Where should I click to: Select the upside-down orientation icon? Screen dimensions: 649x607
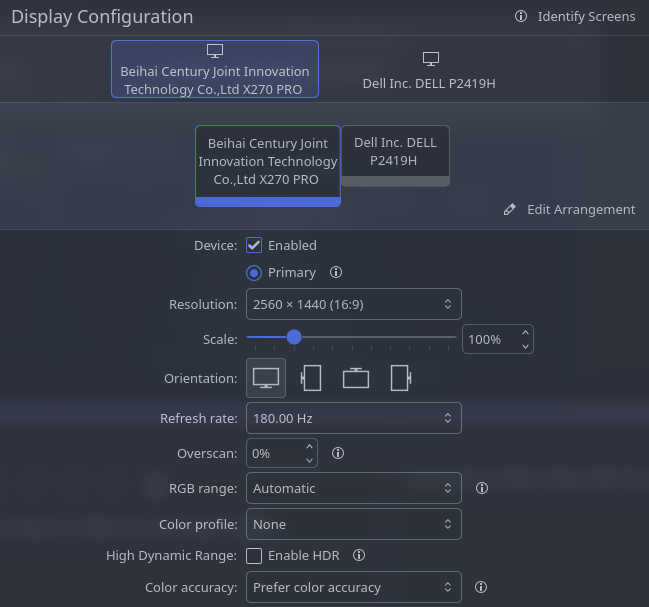coord(356,378)
